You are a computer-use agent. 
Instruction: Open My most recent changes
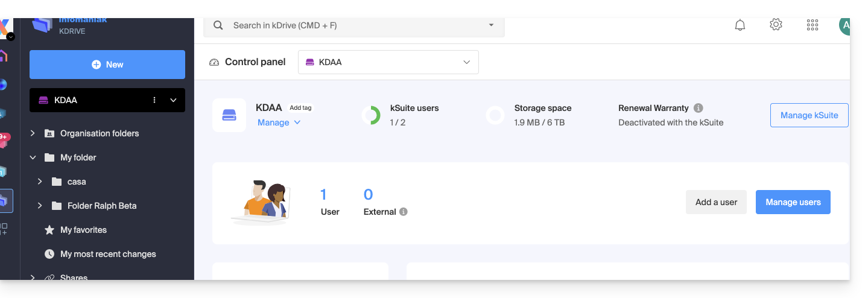(x=108, y=254)
